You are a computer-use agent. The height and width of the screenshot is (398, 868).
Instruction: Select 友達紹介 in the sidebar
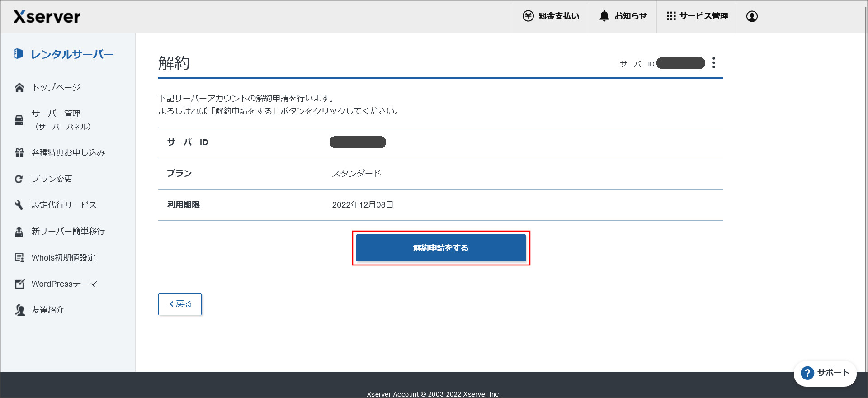47,310
